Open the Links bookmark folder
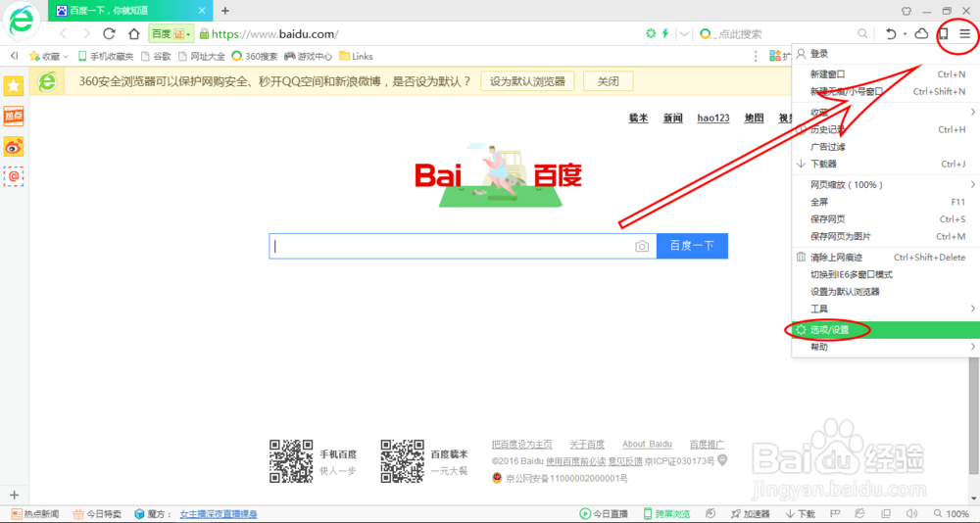Viewport: 980px width, 523px height. tap(356, 56)
